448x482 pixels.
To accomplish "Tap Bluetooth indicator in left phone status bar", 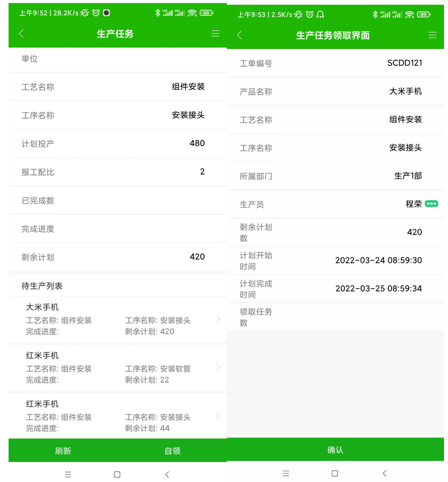I will [157, 13].
